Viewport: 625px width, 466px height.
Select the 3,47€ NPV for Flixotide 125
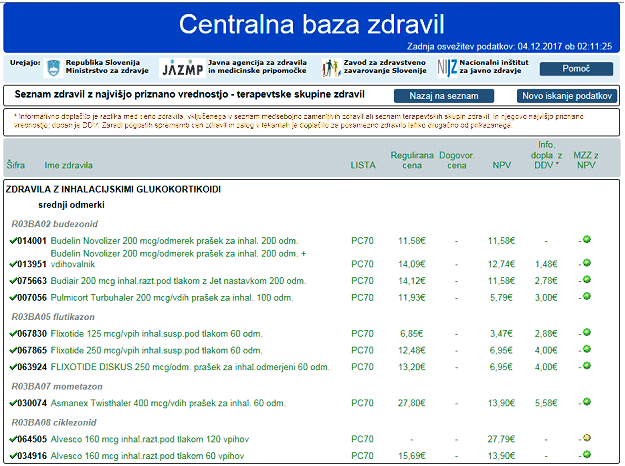[501, 334]
